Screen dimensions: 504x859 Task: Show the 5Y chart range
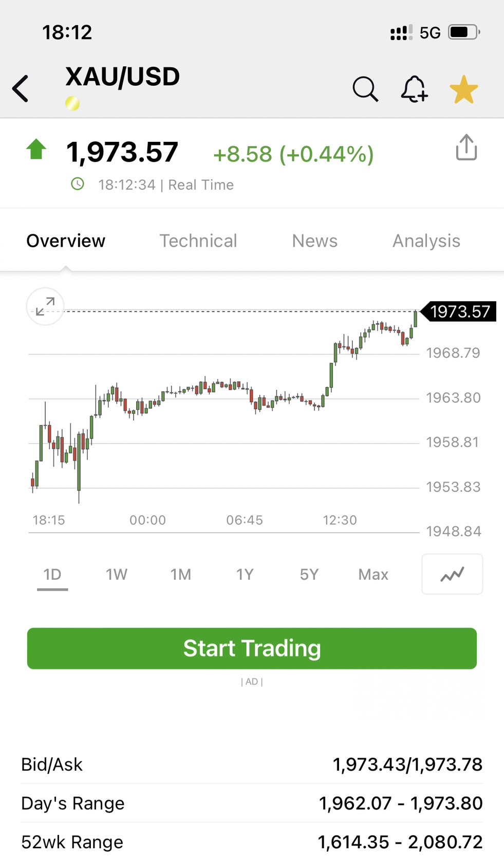click(309, 574)
